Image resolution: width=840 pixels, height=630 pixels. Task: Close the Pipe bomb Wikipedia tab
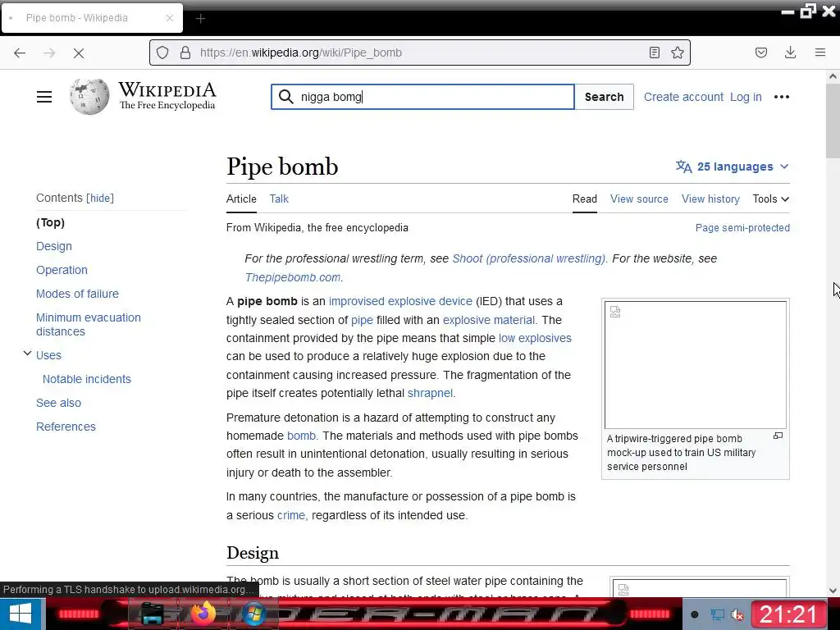169,18
